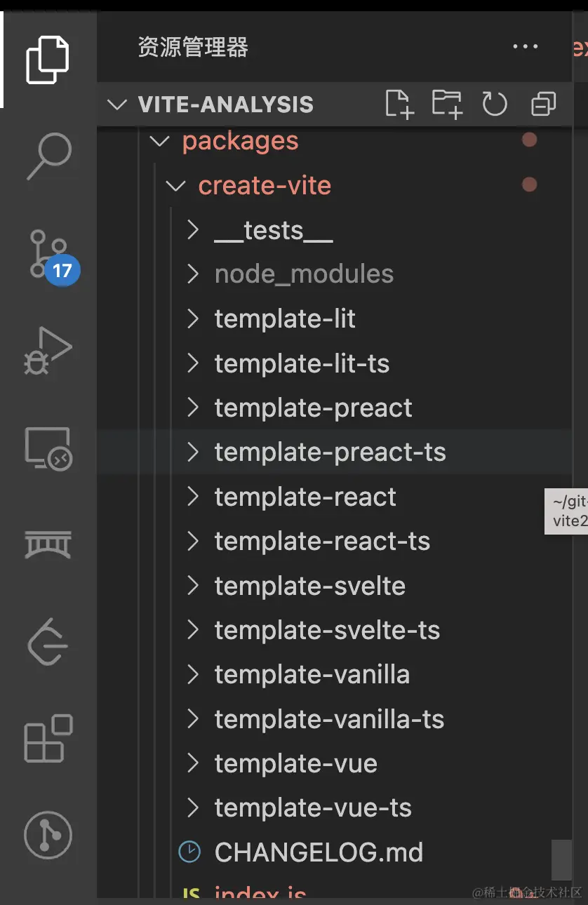
Task: Open the Run and Debug view
Action: (48, 351)
